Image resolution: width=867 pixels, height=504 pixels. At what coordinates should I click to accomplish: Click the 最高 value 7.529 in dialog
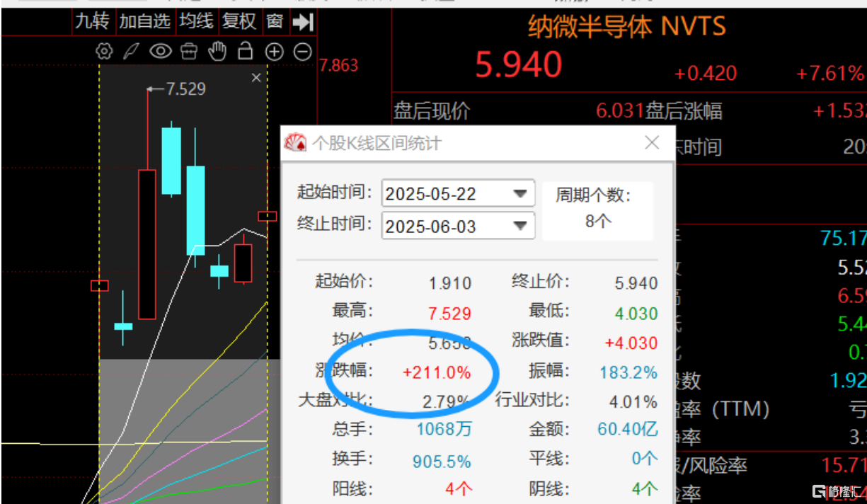click(450, 313)
